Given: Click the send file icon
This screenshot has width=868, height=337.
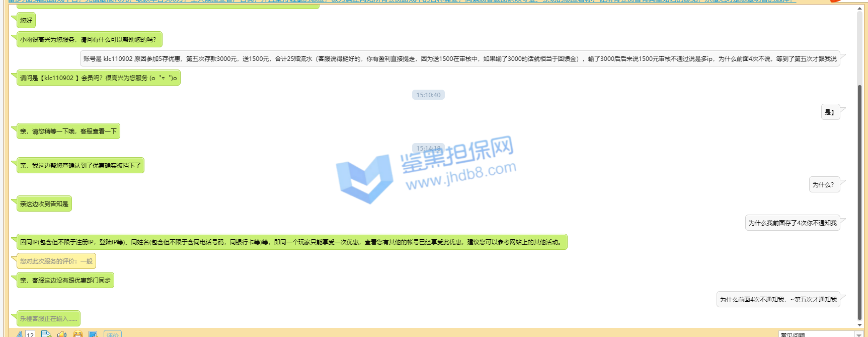Looking at the screenshot, I should tap(46, 334).
